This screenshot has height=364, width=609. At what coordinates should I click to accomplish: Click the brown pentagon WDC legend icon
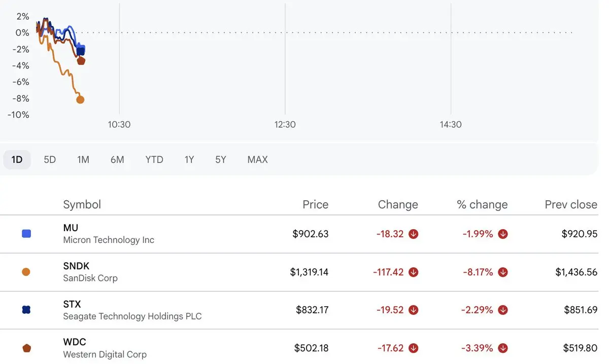tap(26, 348)
